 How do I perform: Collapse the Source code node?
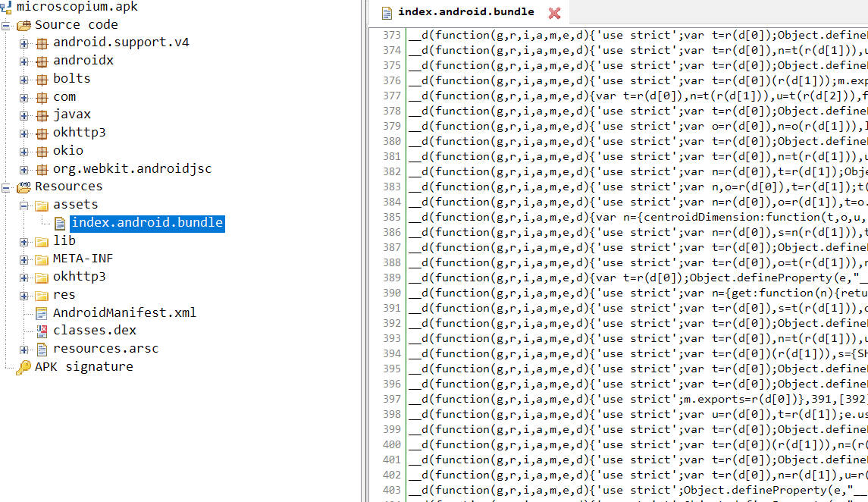click(6, 26)
